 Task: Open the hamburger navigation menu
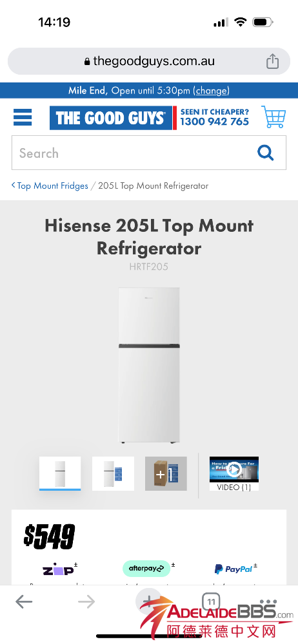[23, 117]
